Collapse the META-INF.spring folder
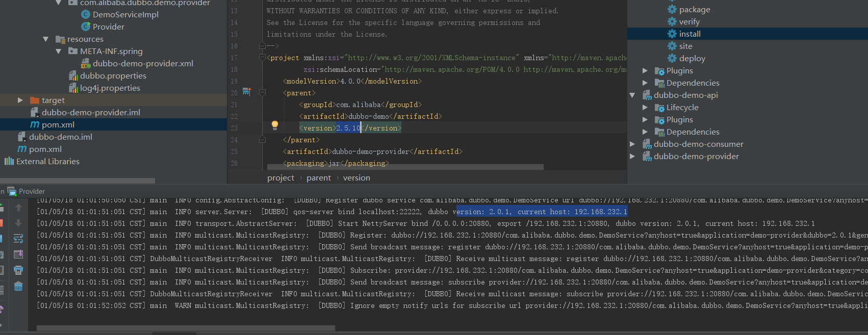 [x=59, y=51]
